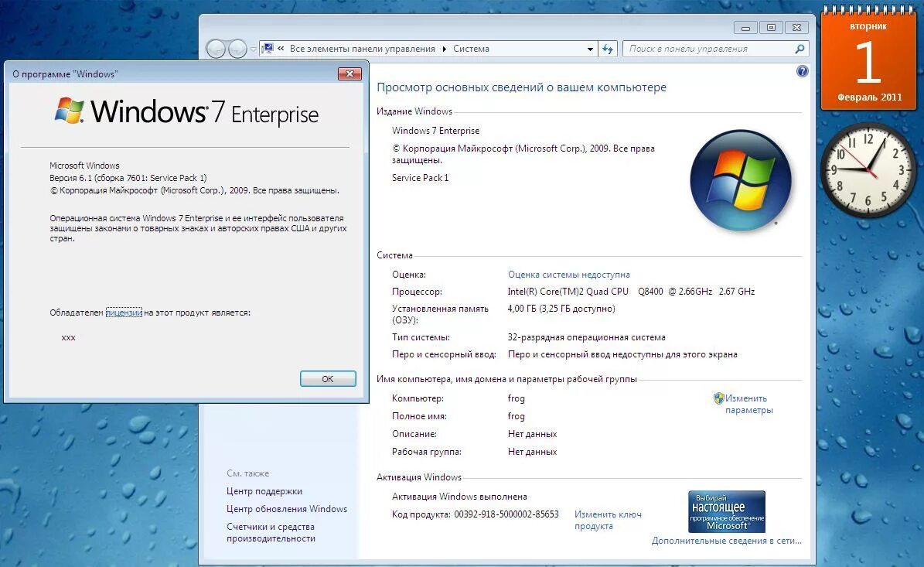This screenshot has height=567, width=924.
Task: Open 'Счетчики и средства производительности' link
Action: [271, 532]
